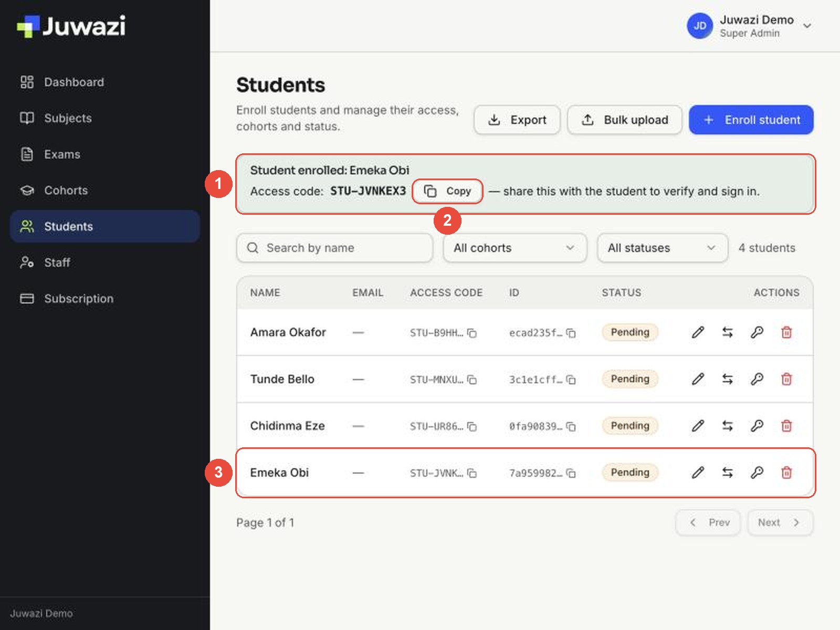Image resolution: width=840 pixels, height=630 pixels.
Task: Click the key icon for Amara Okafor
Action: (757, 332)
